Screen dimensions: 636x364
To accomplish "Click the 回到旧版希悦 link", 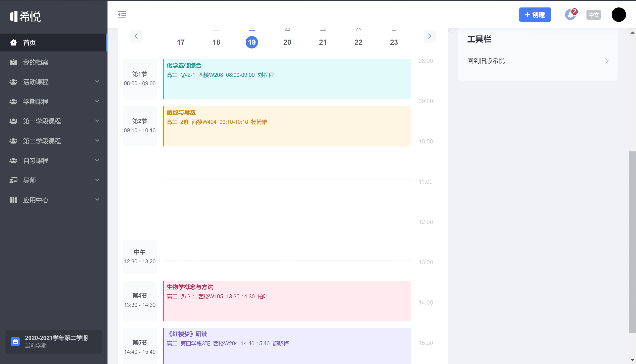I will pos(486,61).
